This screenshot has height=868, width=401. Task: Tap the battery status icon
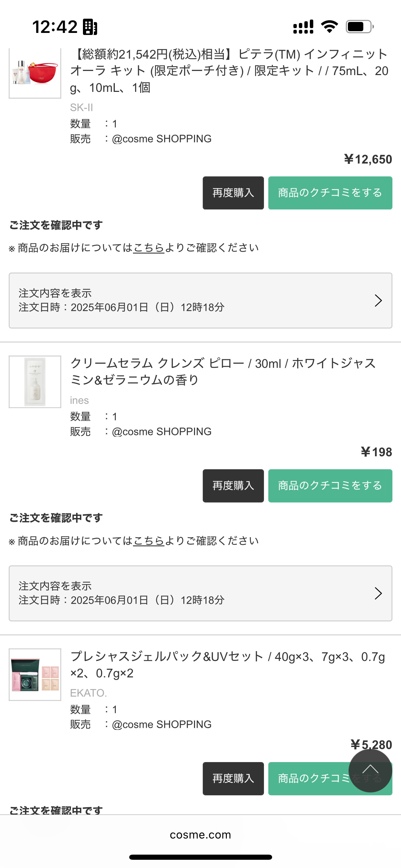coord(359,27)
